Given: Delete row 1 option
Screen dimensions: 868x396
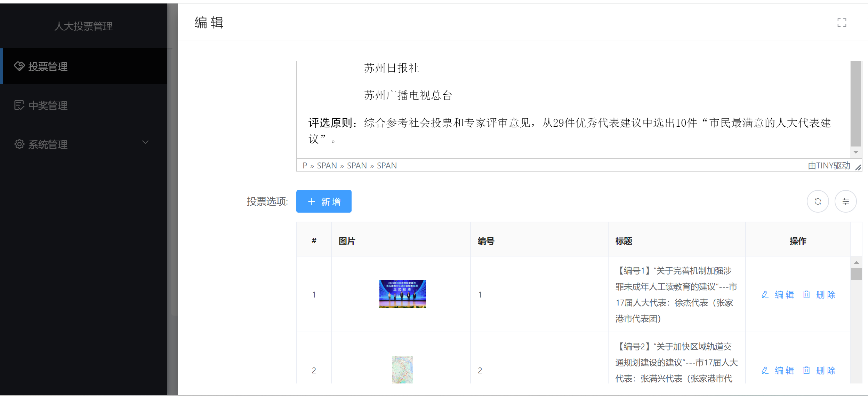Looking at the screenshot, I should point(819,294).
